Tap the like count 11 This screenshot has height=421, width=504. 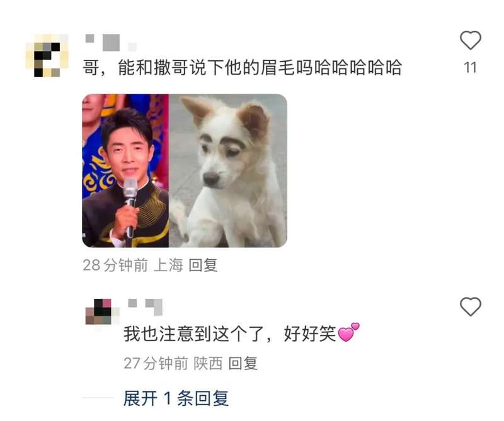[470, 68]
